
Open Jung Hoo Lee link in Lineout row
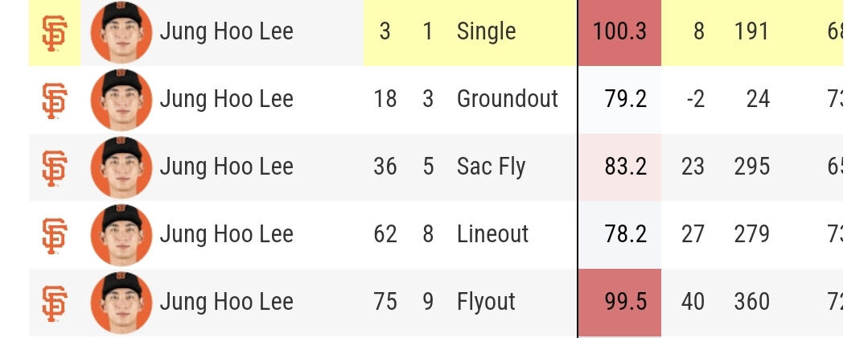[x=226, y=234]
